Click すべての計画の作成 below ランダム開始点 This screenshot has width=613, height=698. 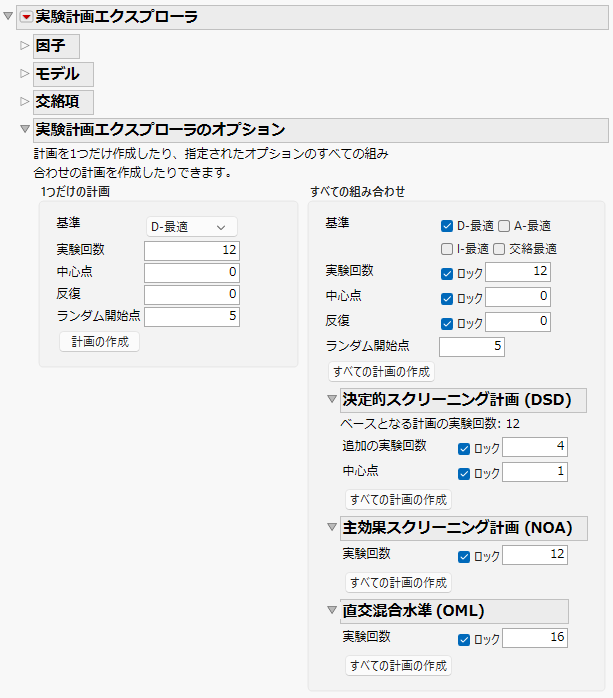click(382, 372)
